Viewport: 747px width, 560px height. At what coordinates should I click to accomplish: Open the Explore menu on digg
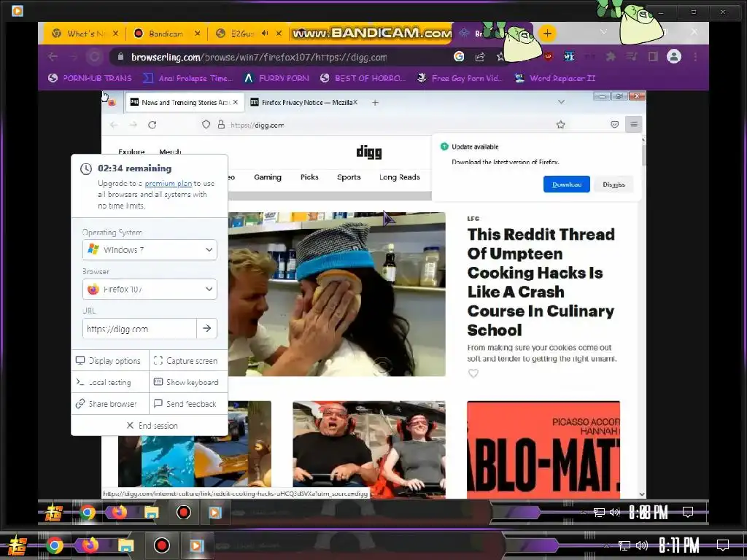(131, 152)
